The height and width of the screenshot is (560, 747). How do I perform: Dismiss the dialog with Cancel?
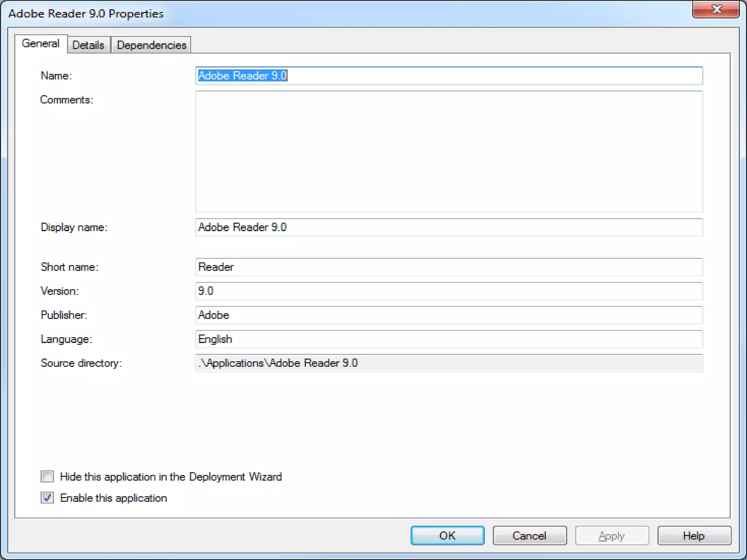530,536
